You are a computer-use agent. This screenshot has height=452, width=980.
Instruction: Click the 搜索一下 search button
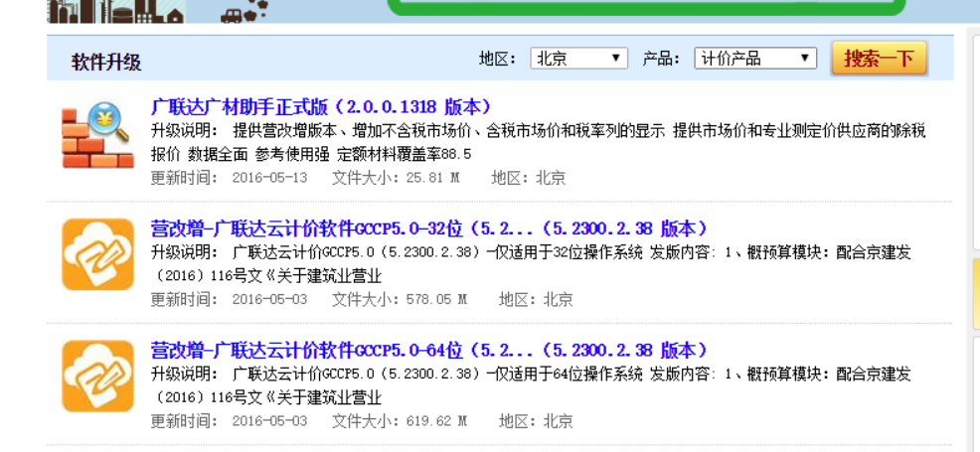pos(879,59)
